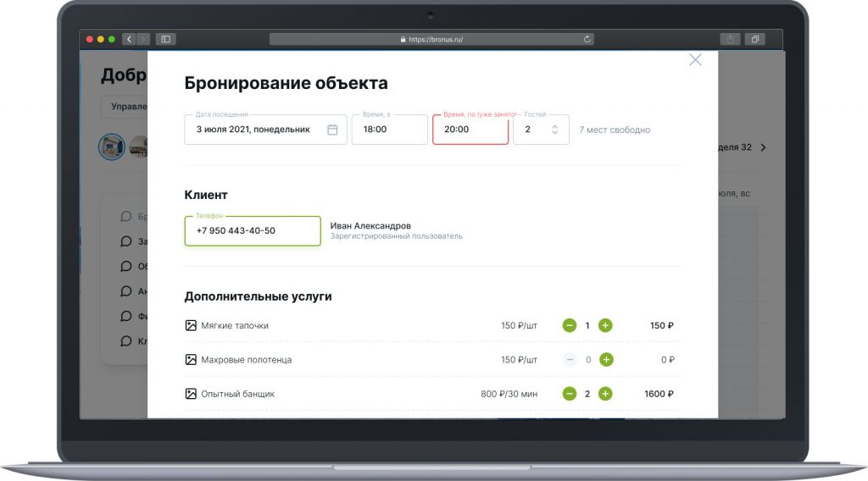
Task: Decrease quantity of Мягкие тапочки
Action: (569, 326)
